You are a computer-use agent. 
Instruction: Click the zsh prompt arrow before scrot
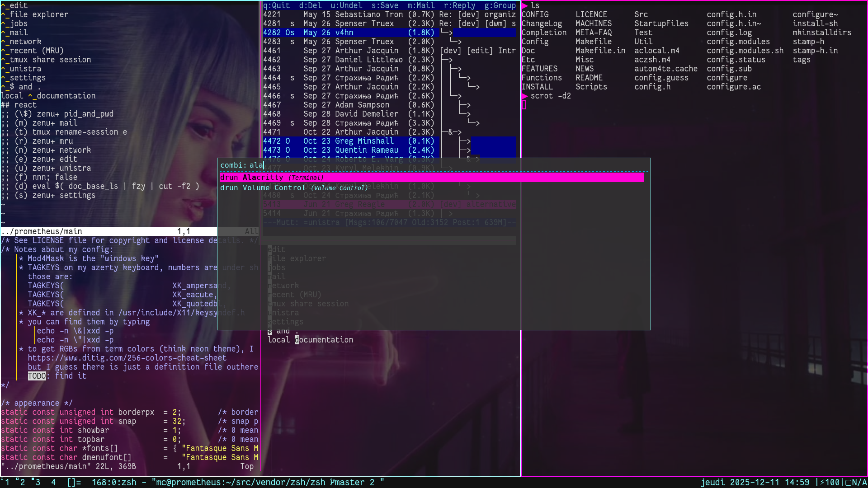(x=524, y=96)
